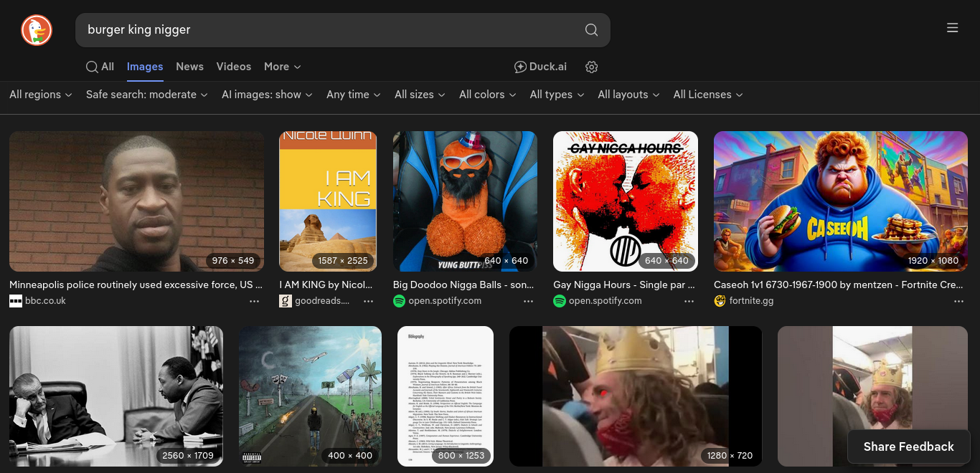Open the AI images: show dropdown
This screenshot has height=473, width=980.
[x=267, y=95]
